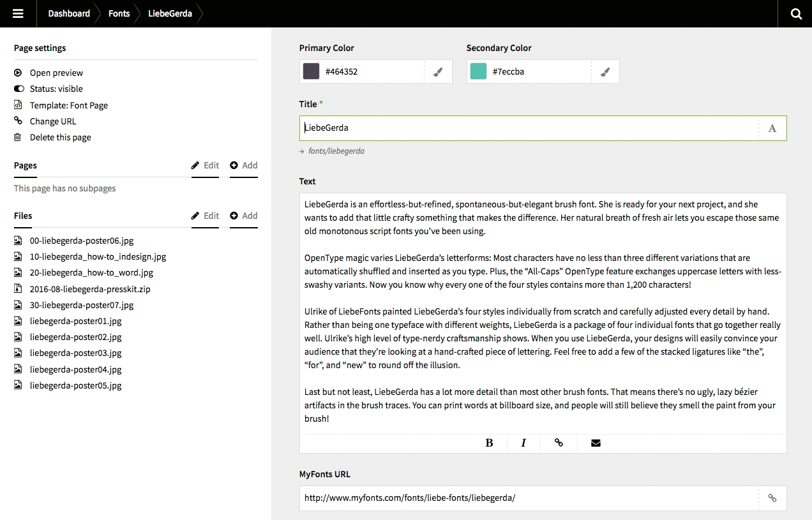Navigate to Dashboard in the breadcrumb
Viewport: 812px width, 520px height.
pyautogui.click(x=69, y=13)
